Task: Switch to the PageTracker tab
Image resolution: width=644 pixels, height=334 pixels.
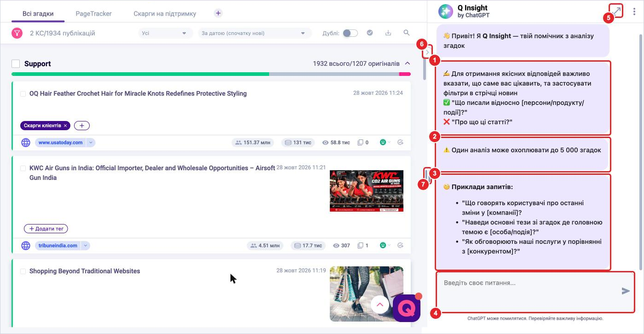Action: point(94,13)
